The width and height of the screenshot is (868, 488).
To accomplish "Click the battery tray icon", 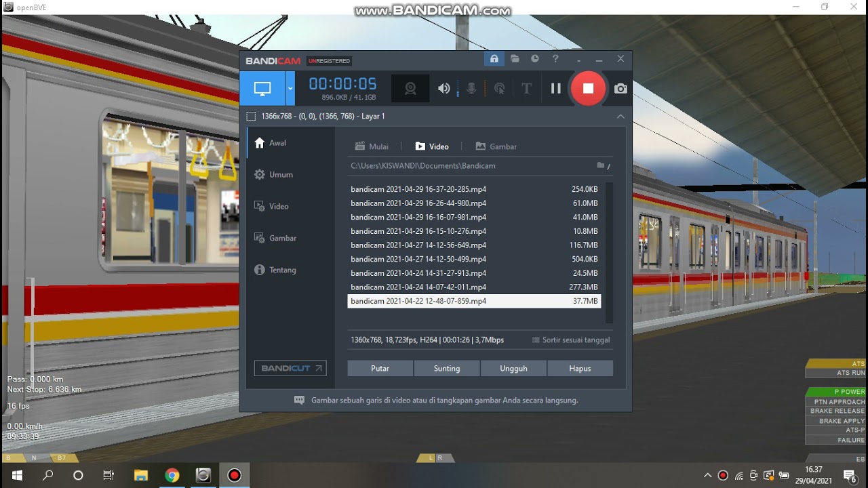I will [784, 475].
